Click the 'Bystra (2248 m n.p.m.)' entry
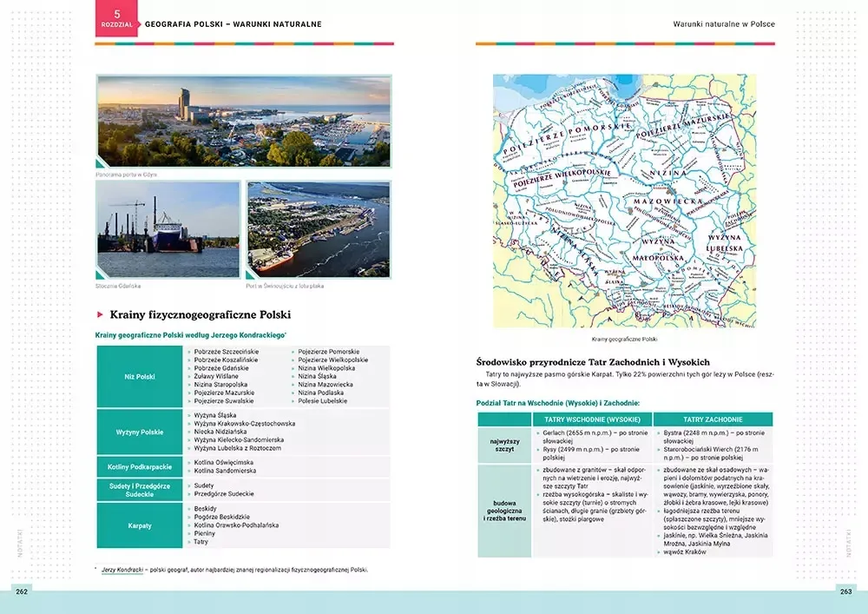This screenshot has height=614, width=868. point(714,437)
